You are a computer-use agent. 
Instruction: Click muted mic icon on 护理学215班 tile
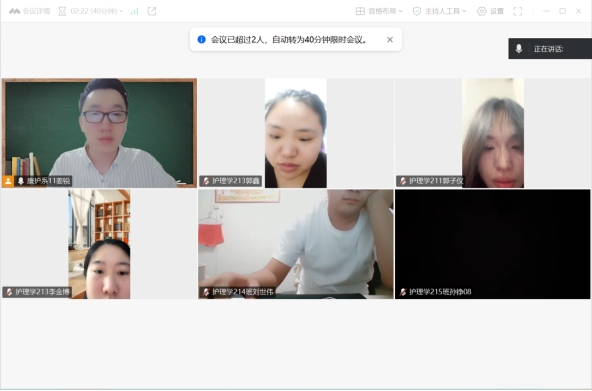coord(403,292)
